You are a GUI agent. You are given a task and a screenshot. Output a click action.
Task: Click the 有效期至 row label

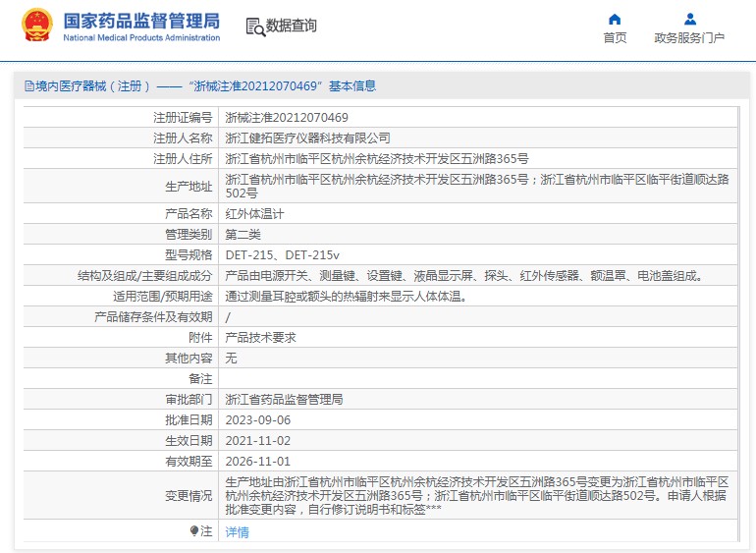tap(189, 462)
